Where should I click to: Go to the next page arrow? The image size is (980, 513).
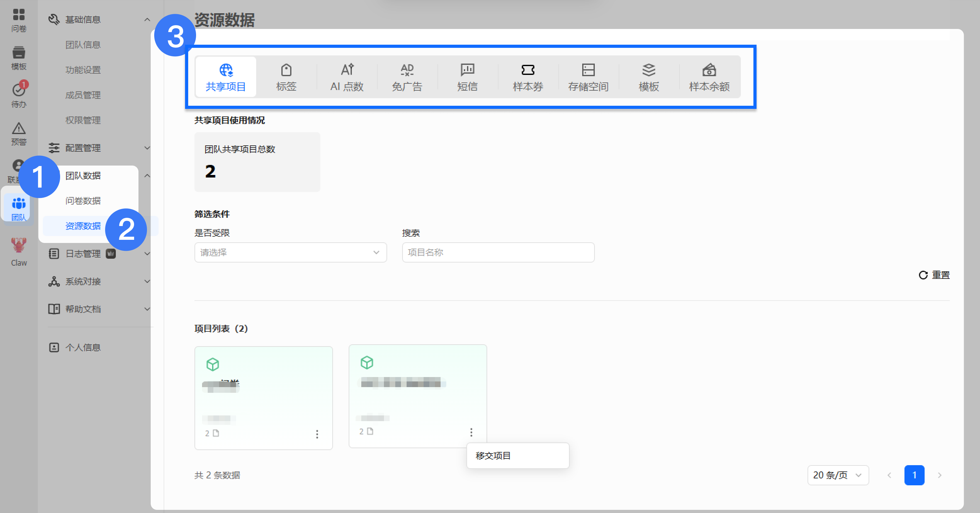coord(940,475)
